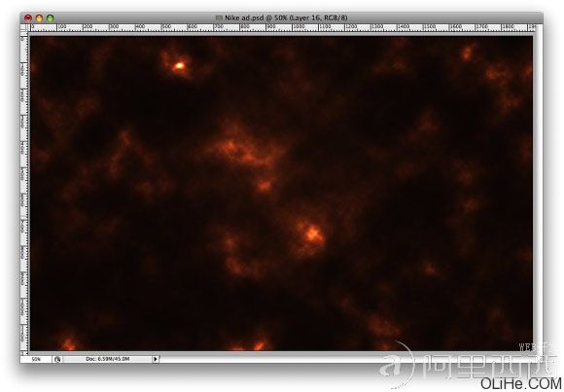Click the Doc: 6.59M/45.0M file size info
This screenshot has height=392, width=564.
(107, 359)
